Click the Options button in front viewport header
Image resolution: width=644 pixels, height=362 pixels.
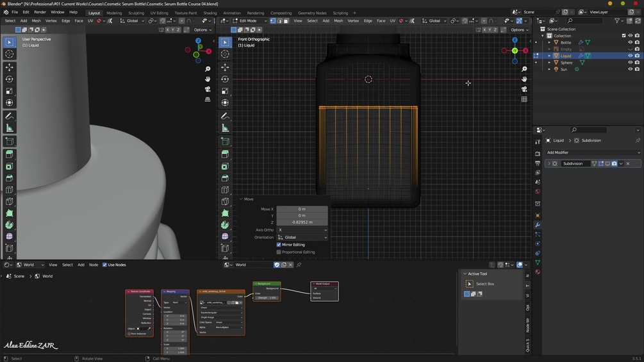[519, 29]
